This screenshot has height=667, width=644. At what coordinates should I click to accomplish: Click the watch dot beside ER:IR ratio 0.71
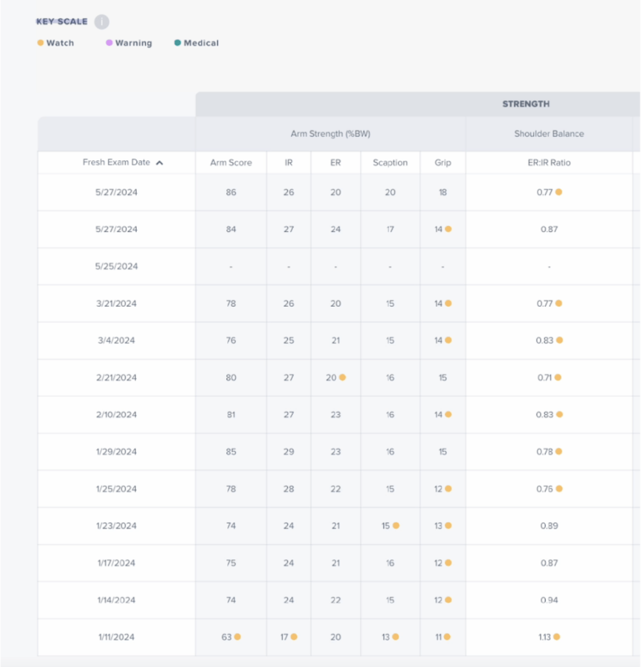[x=559, y=377]
